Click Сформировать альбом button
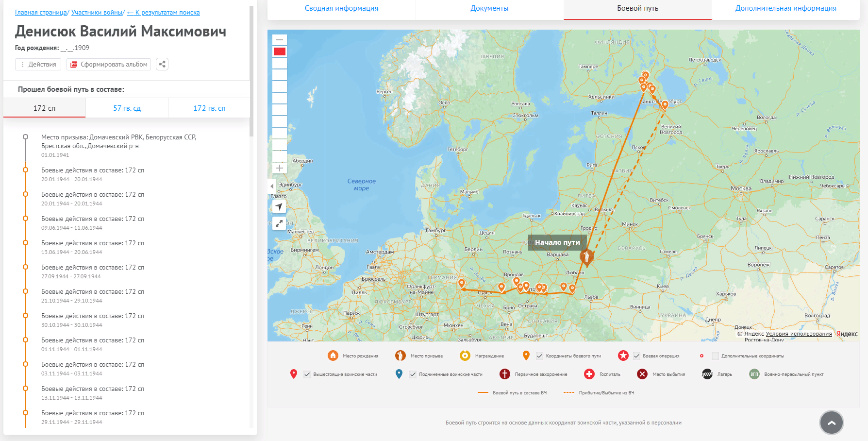Screen dimensions: 868x441 109,64
